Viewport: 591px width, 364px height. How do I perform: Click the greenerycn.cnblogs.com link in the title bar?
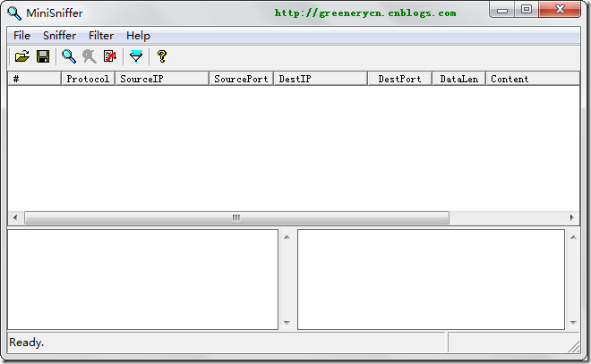click(365, 13)
